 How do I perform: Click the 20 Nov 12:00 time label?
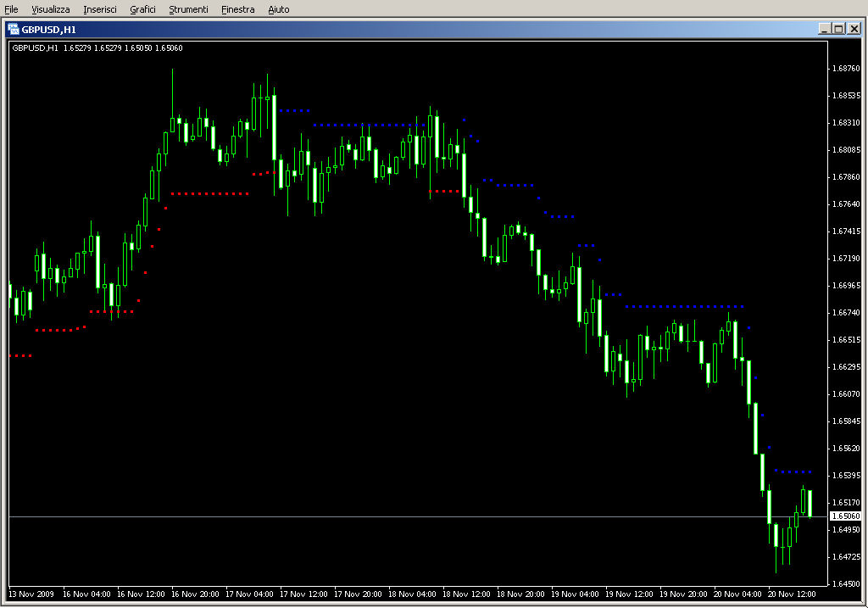pos(792,594)
